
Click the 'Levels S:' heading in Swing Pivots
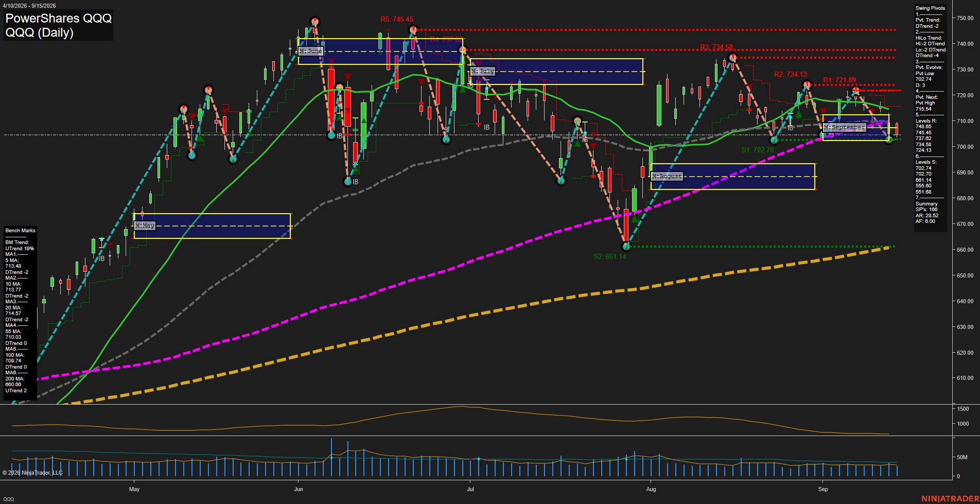926,162
